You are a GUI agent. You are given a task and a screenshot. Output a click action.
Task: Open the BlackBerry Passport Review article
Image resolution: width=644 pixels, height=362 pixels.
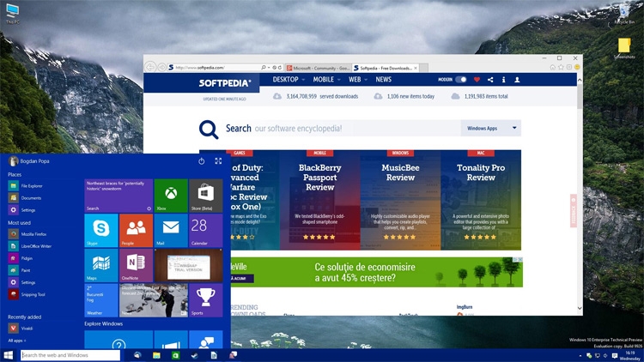[x=320, y=200]
